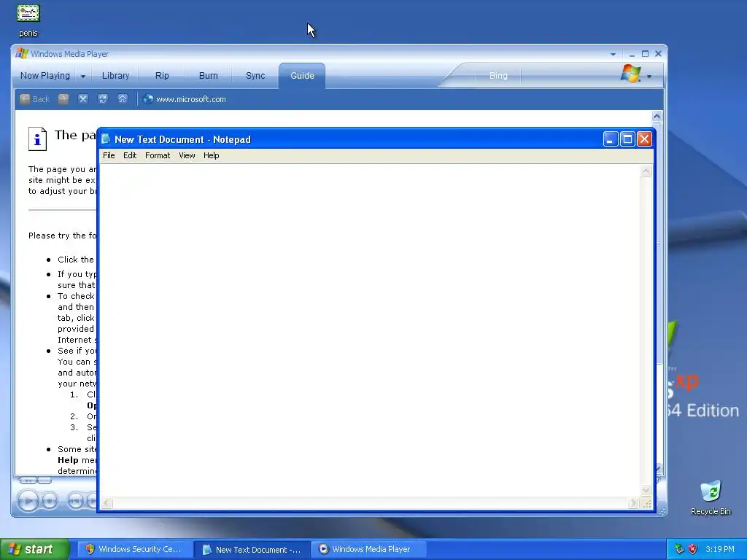The width and height of the screenshot is (747, 560).
Task: Open the Edit menu in Notepad
Action: (130, 155)
